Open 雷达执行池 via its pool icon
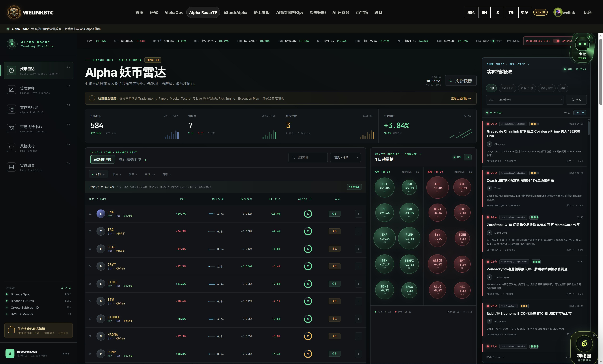 tap(11, 109)
